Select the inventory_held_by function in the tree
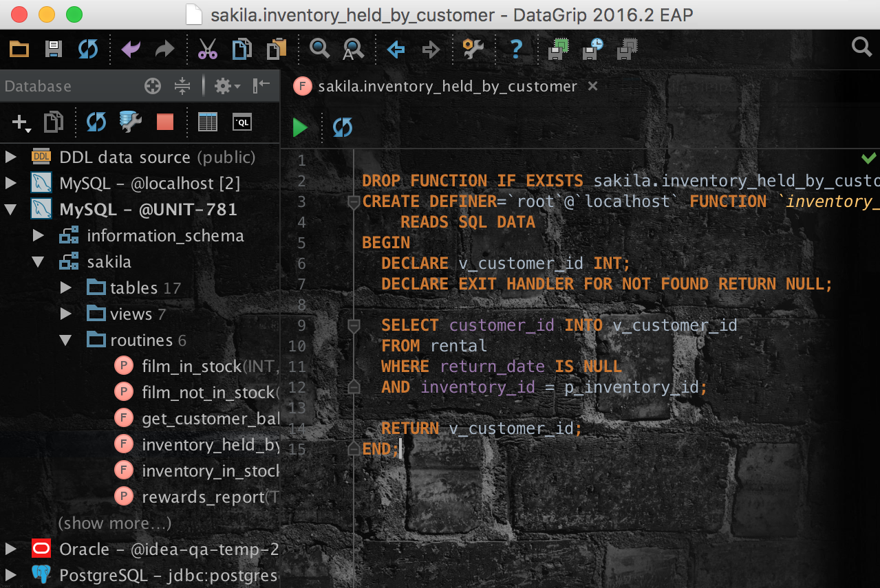880x588 pixels. (196, 444)
